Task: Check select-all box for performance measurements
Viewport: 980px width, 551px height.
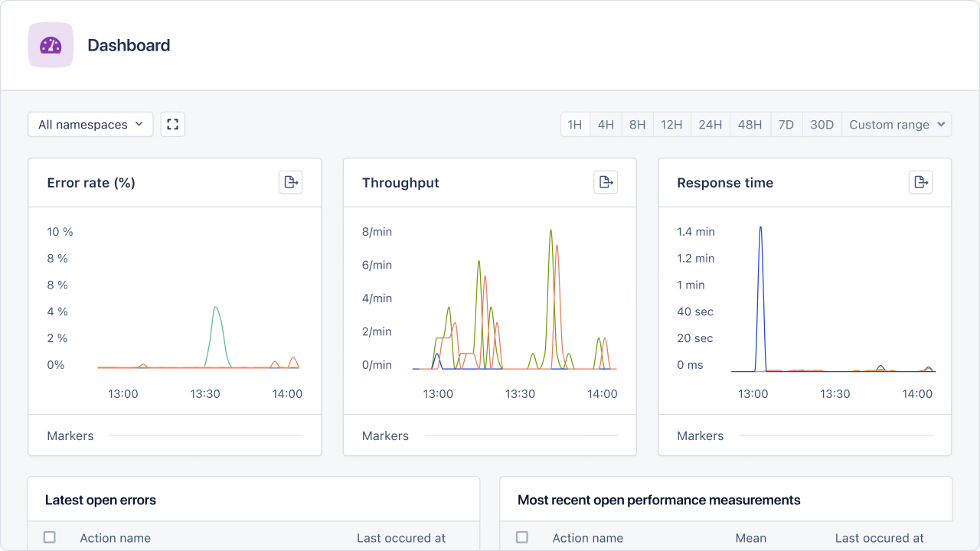Action: click(522, 537)
